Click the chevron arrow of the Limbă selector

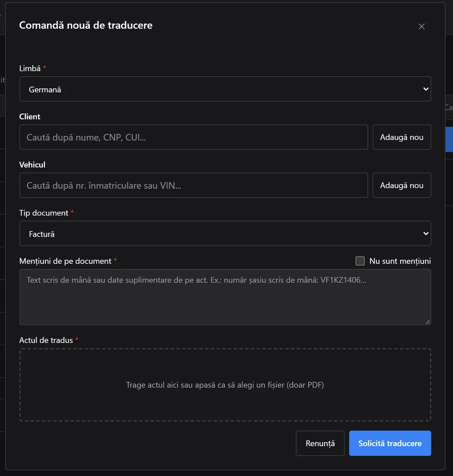426,89
